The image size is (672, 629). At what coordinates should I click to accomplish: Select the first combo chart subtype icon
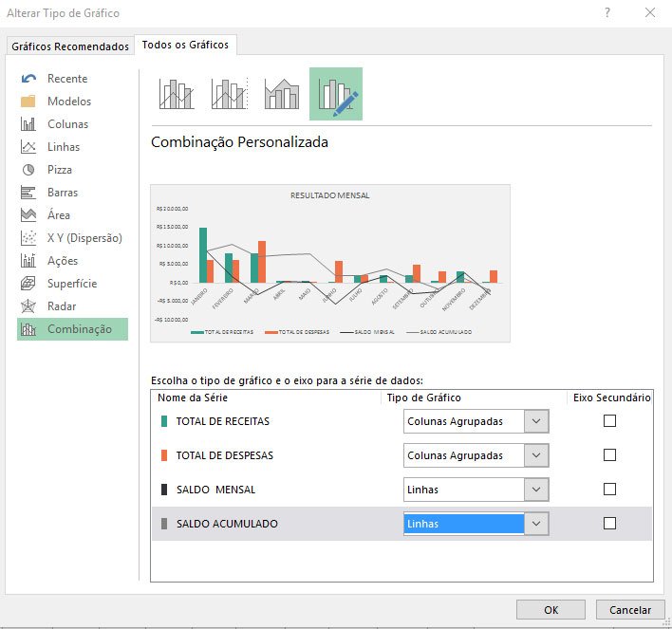[x=177, y=94]
